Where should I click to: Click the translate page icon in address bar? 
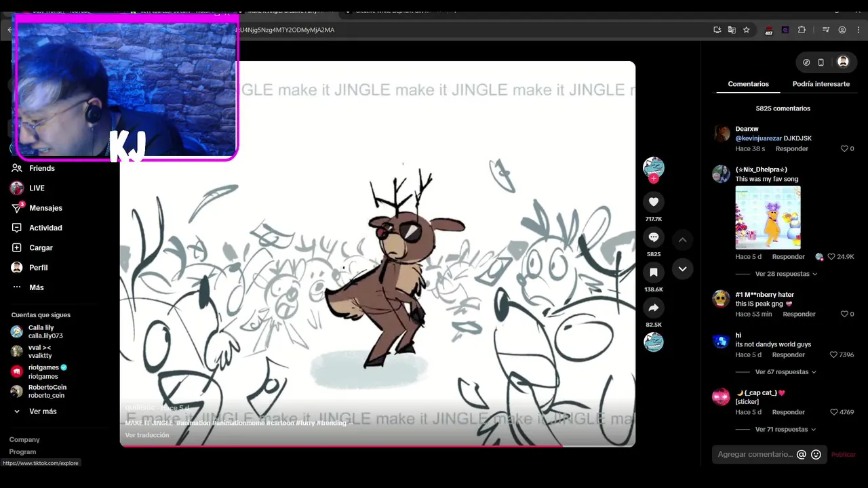pos(732,30)
